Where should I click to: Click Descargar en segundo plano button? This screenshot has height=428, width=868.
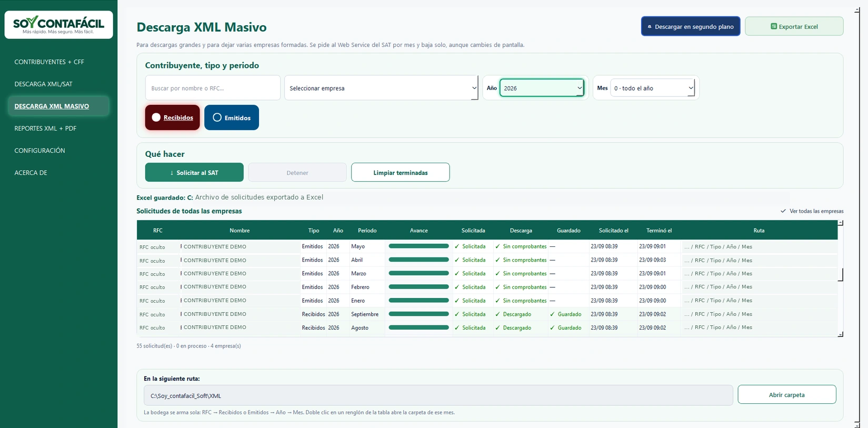(691, 26)
